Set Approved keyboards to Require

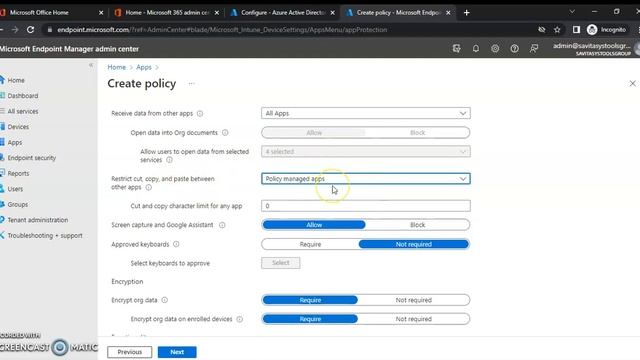click(x=310, y=244)
